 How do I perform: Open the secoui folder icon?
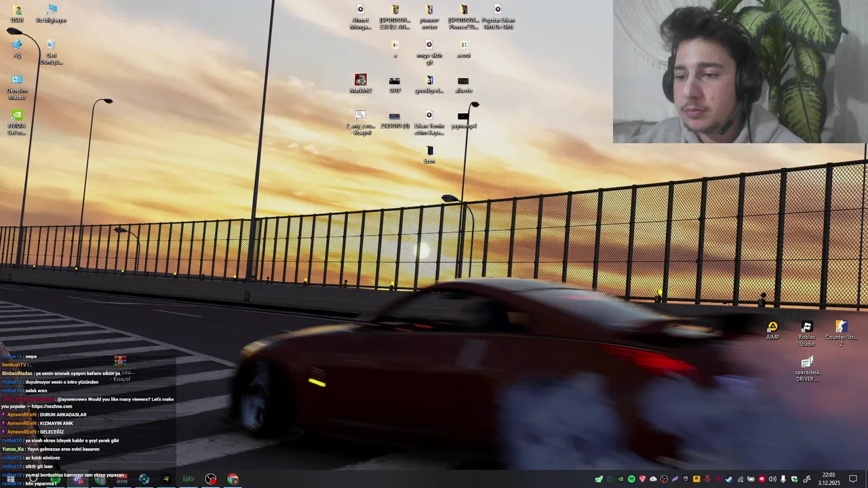click(x=463, y=49)
